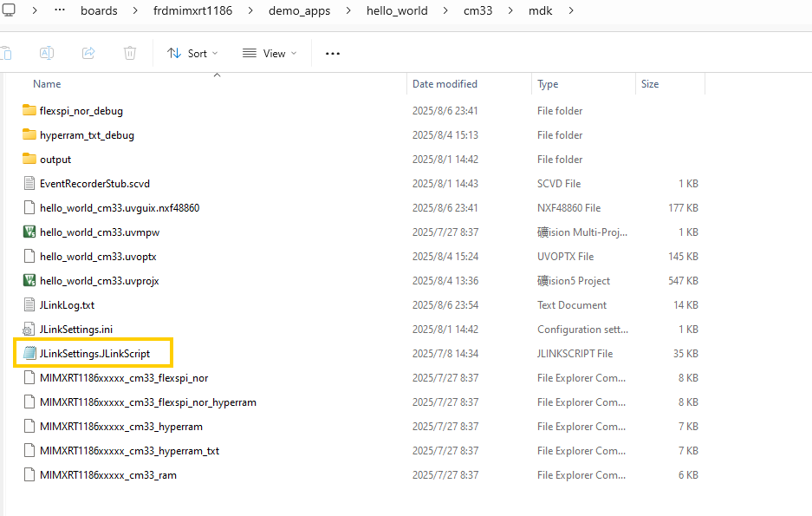Sort by the Name column header
The width and height of the screenshot is (812, 516).
(47, 84)
